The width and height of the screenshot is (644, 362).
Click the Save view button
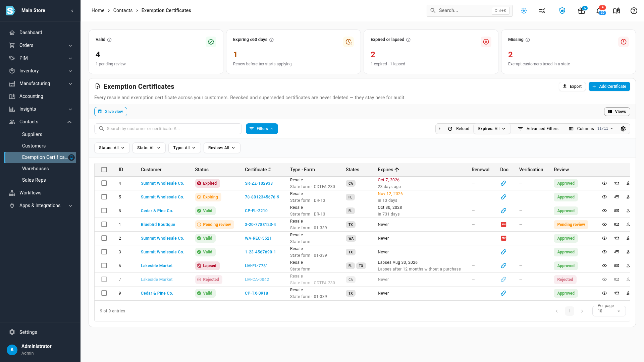pos(111,112)
